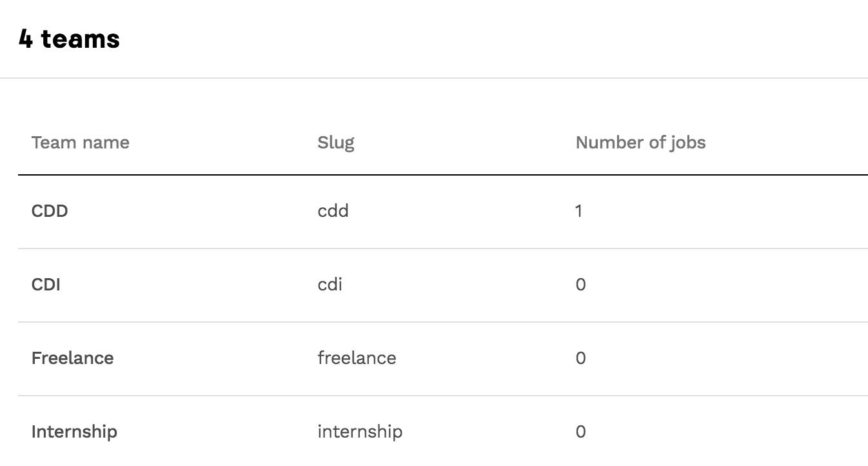Sort by the Team name column header

click(80, 143)
